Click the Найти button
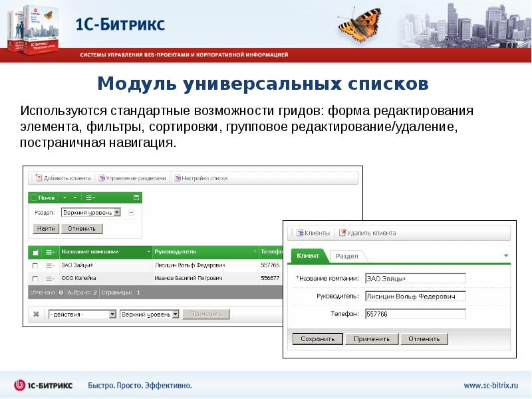Screen dimensions: 532x399 tap(46, 229)
